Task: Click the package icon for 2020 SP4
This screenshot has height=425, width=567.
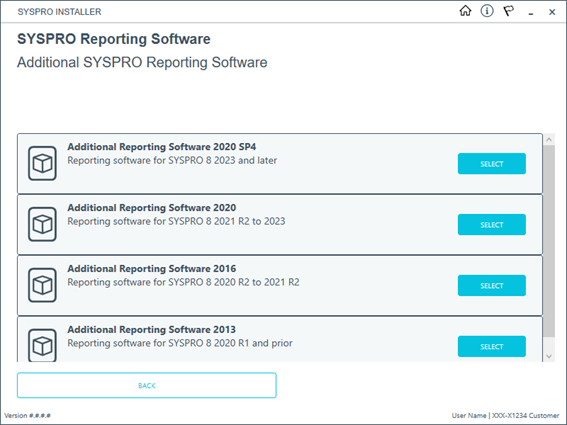Action: tap(42, 163)
